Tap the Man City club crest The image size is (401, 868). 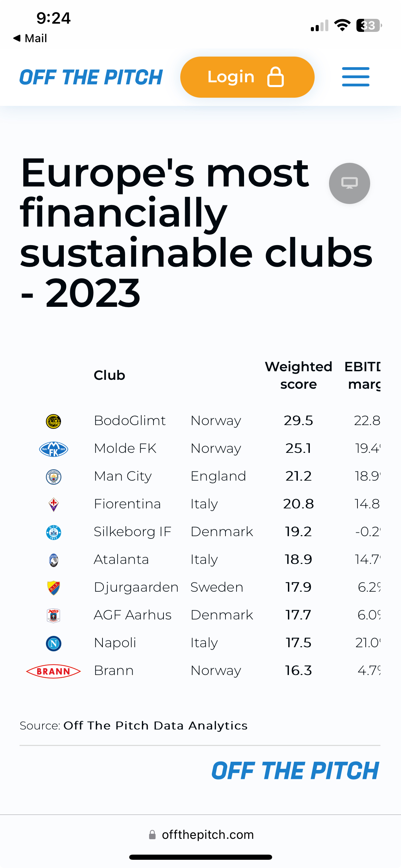pyautogui.click(x=53, y=477)
